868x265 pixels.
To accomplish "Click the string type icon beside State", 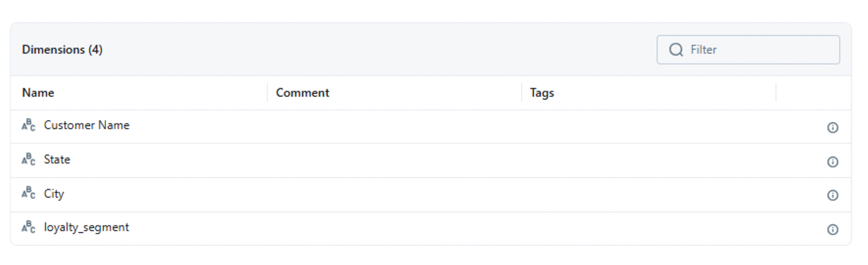I will click(x=28, y=159).
